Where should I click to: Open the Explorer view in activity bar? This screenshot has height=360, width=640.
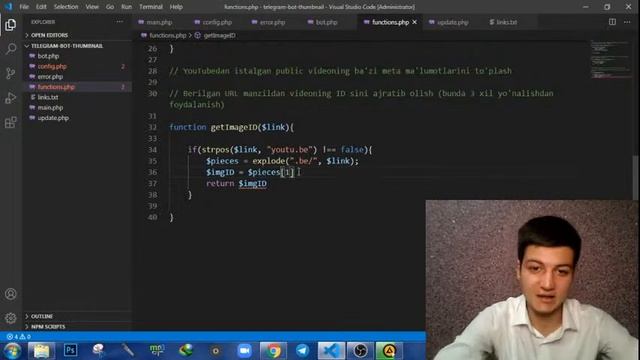[x=11, y=25]
